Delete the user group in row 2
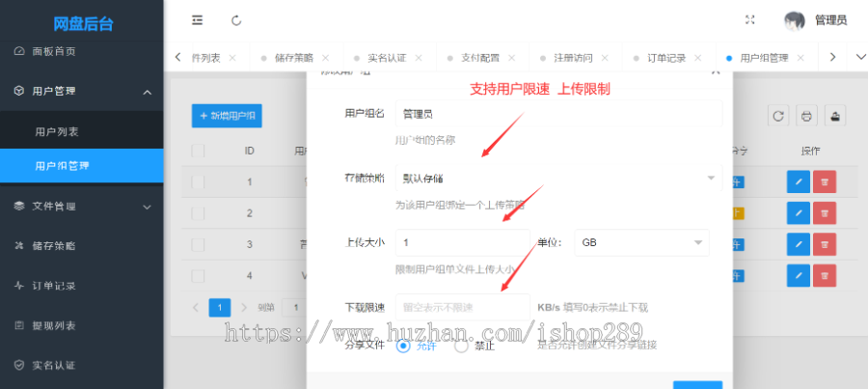Image resolution: width=868 pixels, height=389 pixels. click(825, 213)
